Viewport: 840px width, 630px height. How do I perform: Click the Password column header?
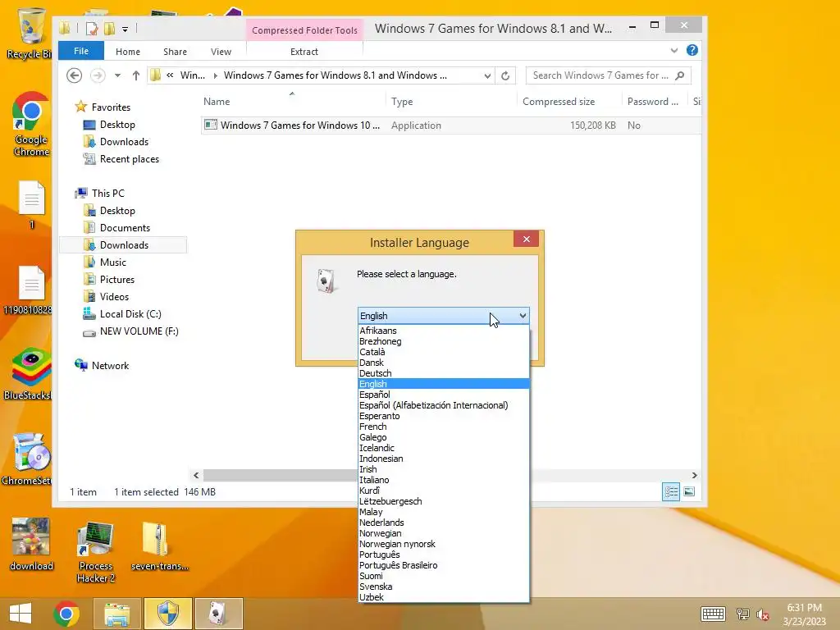click(x=655, y=102)
